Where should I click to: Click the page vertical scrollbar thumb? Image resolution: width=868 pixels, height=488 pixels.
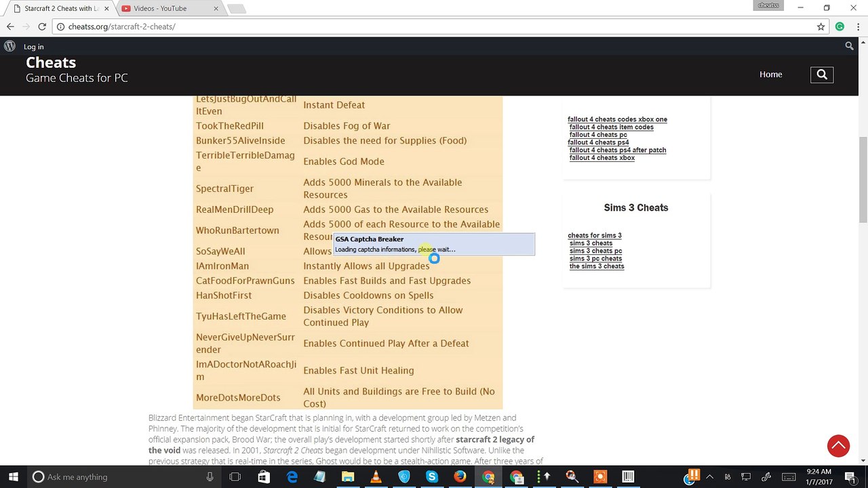click(x=863, y=180)
